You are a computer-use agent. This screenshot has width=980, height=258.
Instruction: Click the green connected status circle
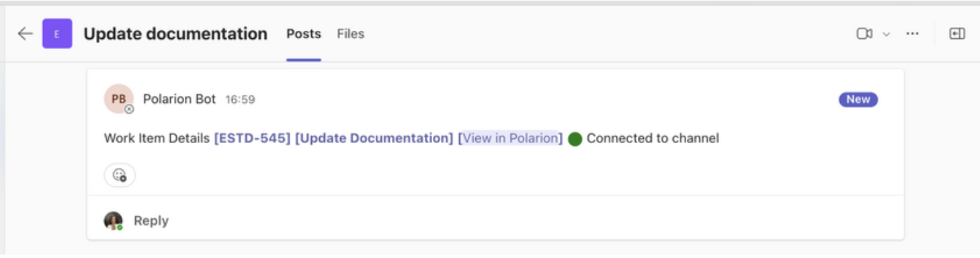[x=575, y=139]
